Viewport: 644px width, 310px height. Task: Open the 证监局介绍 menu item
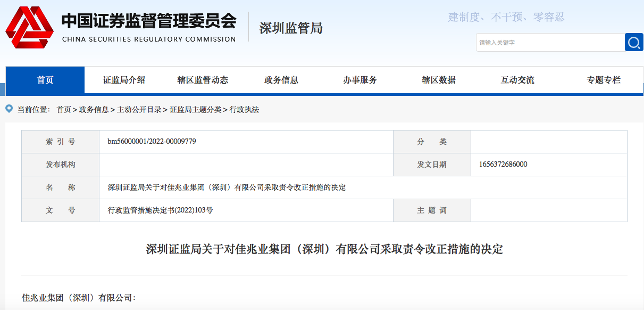click(124, 80)
